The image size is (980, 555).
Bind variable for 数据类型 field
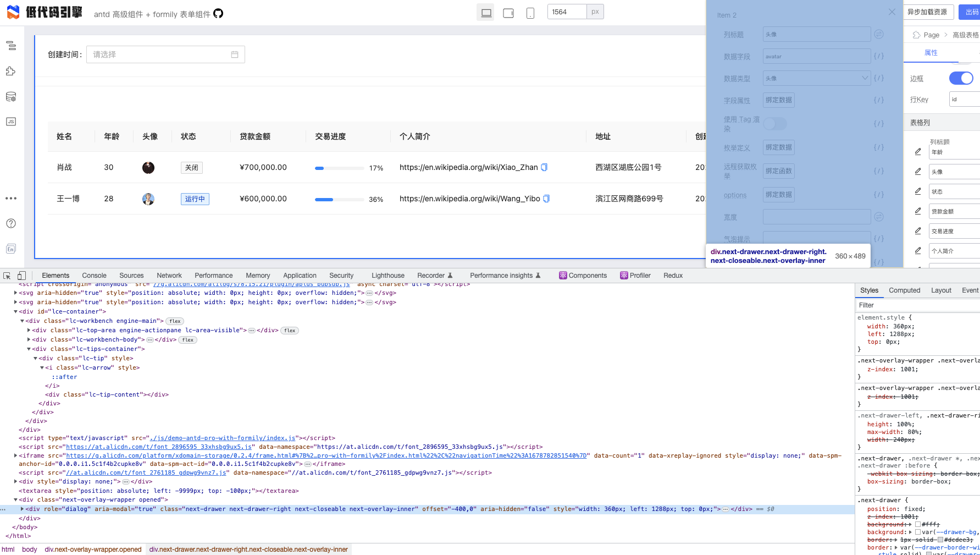(x=879, y=78)
